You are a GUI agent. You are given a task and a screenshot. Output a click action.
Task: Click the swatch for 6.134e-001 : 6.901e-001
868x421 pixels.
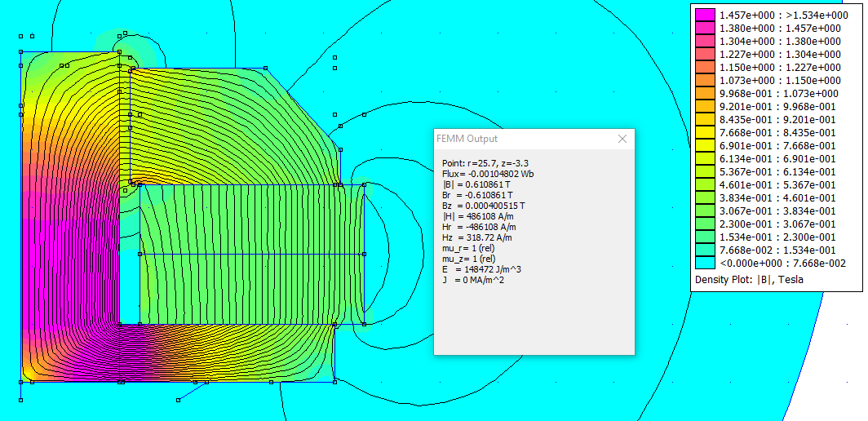pyautogui.click(x=705, y=158)
